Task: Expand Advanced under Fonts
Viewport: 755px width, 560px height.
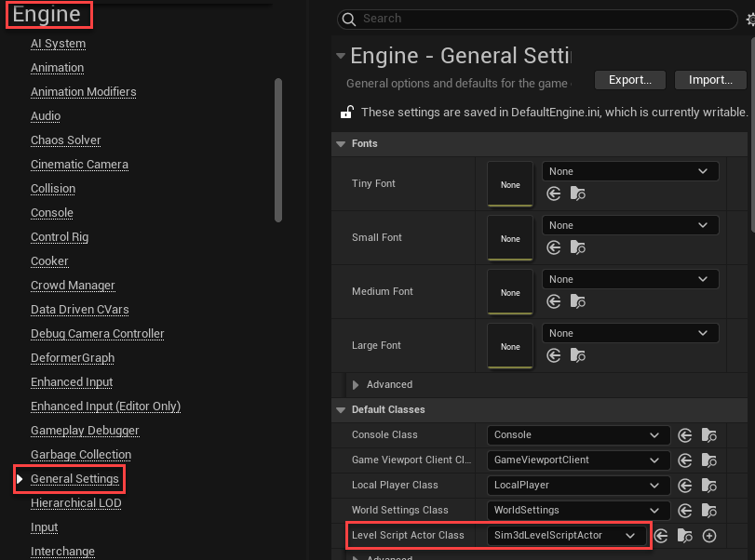Action: (355, 384)
